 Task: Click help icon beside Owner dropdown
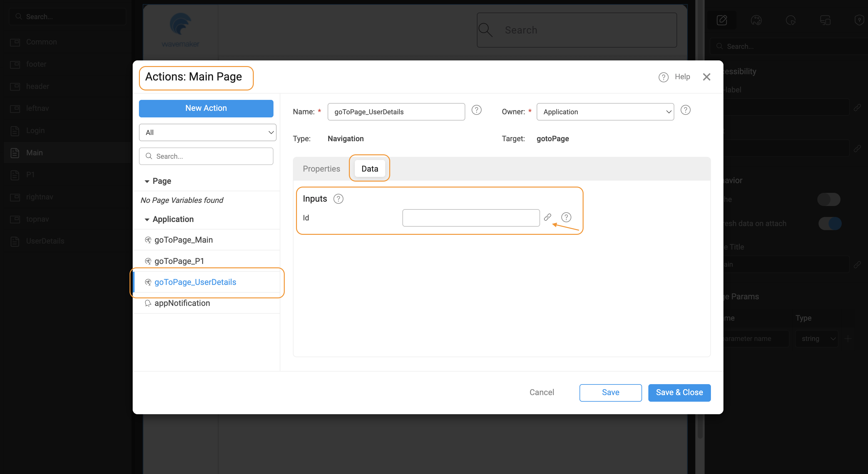pyautogui.click(x=685, y=110)
